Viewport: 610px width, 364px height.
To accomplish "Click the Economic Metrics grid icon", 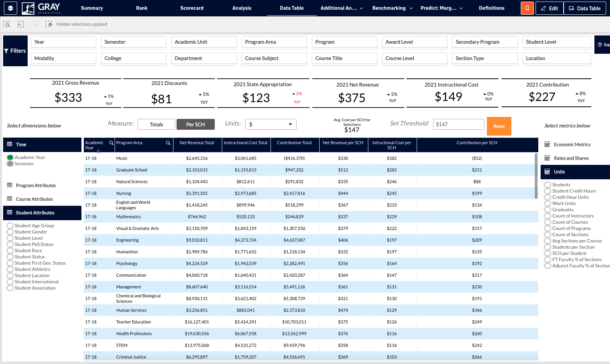I will pyautogui.click(x=547, y=144).
